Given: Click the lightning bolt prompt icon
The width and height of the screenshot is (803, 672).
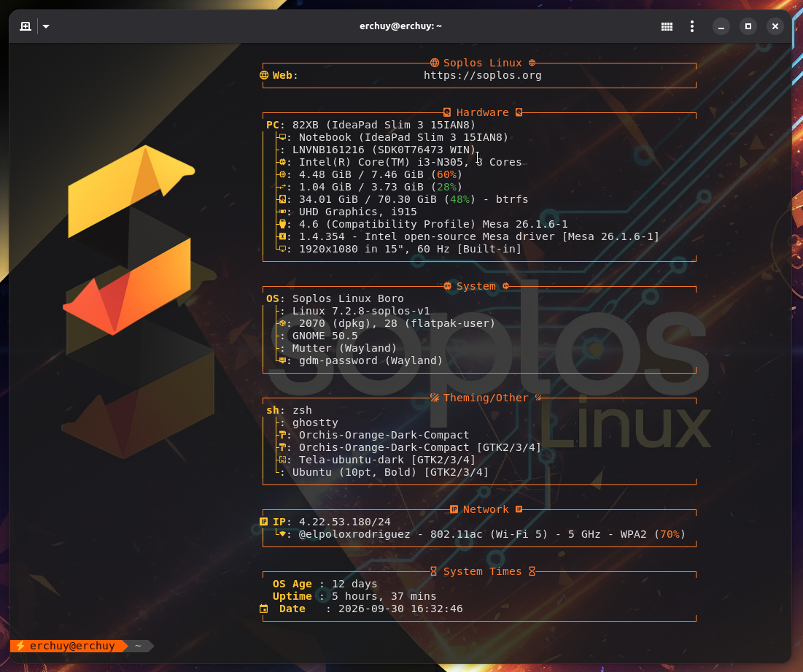Looking at the screenshot, I should pyautogui.click(x=20, y=646).
